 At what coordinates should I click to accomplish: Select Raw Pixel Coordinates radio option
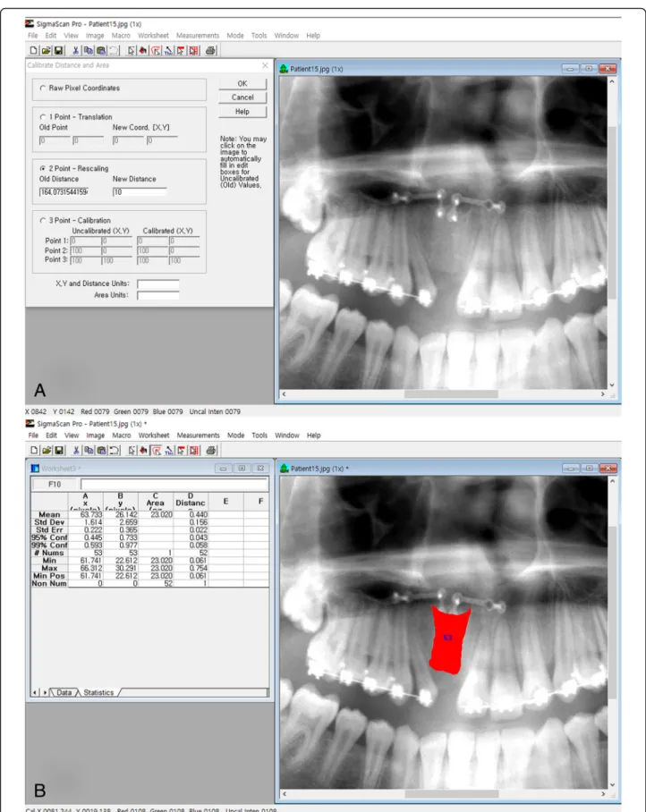click(42, 88)
